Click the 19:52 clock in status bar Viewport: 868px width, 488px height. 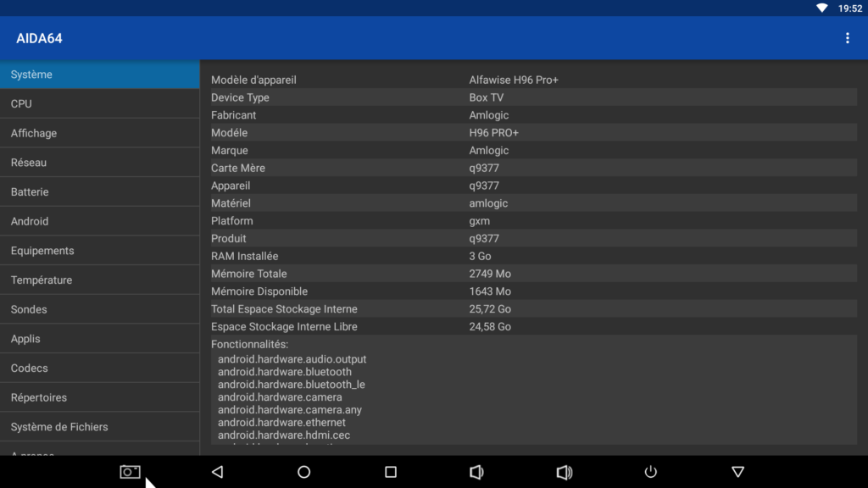pos(849,8)
